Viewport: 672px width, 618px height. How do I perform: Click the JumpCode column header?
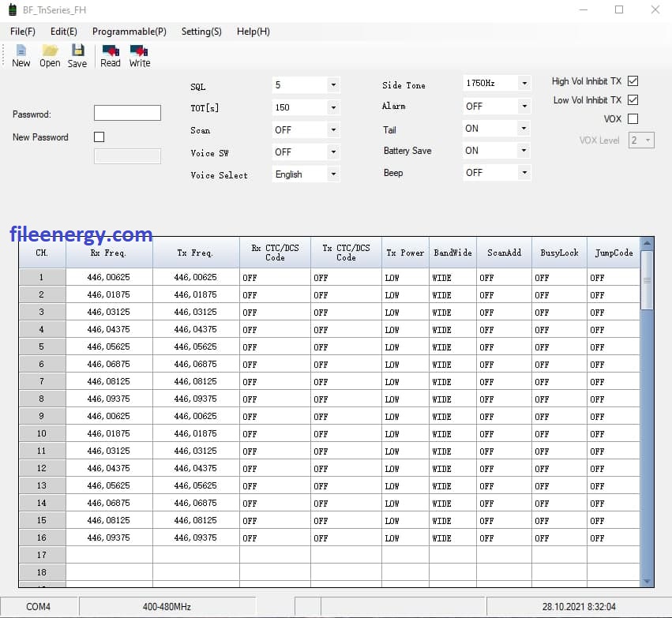pyautogui.click(x=614, y=253)
